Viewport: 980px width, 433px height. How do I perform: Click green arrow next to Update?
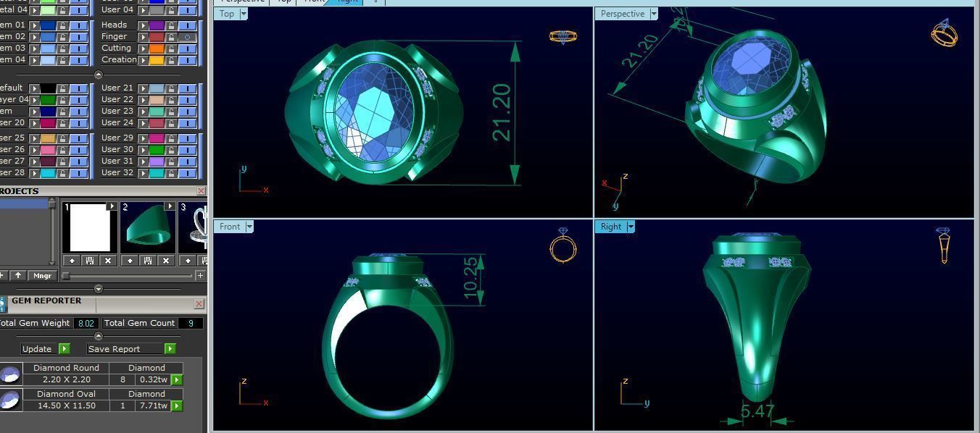[x=65, y=349]
